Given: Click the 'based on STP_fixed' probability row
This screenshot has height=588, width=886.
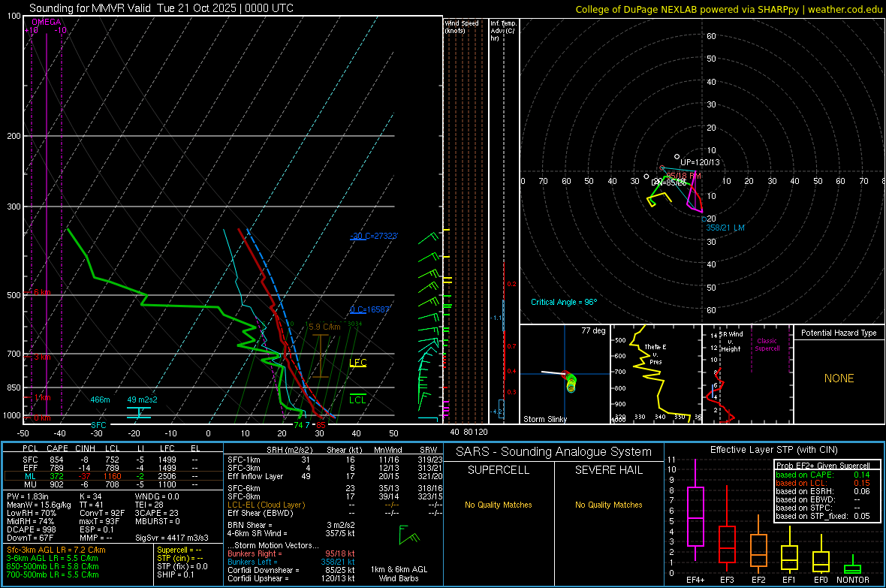Looking at the screenshot, I should (823, 516).
